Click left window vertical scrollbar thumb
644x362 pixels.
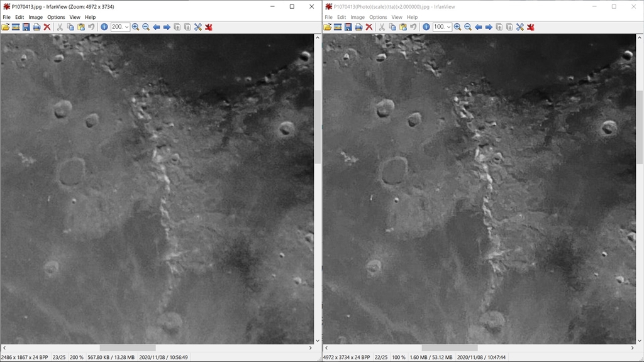click(318, 126)
